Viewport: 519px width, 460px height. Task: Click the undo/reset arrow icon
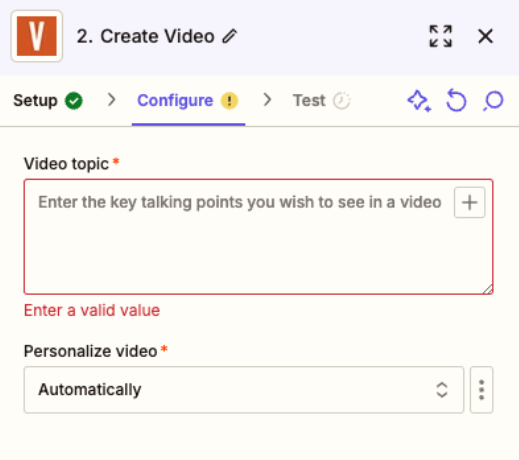[456, 100]
